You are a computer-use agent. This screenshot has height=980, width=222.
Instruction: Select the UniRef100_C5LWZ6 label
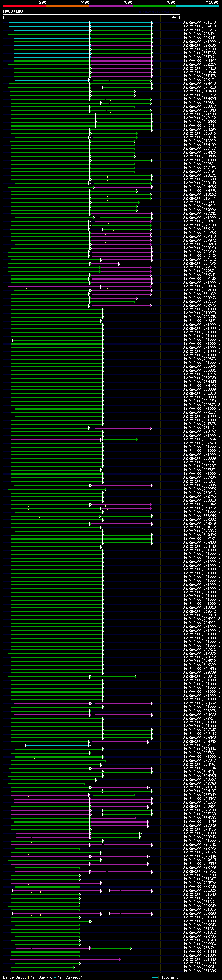199,890
